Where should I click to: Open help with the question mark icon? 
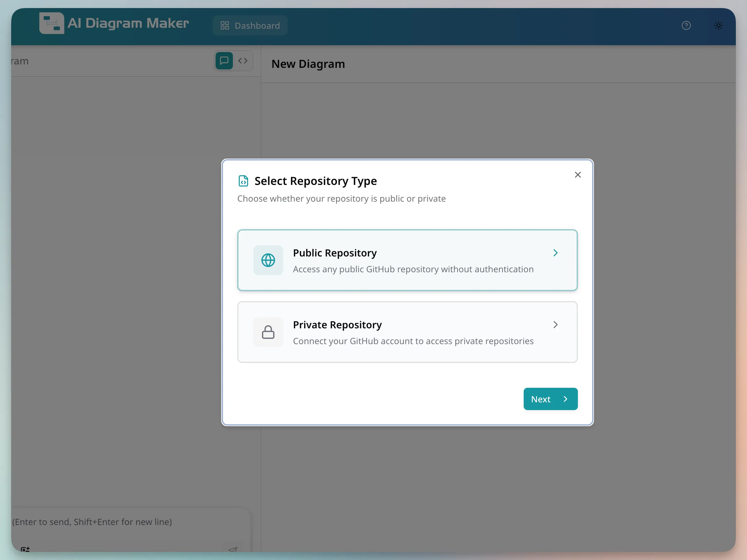click(686, 25)
